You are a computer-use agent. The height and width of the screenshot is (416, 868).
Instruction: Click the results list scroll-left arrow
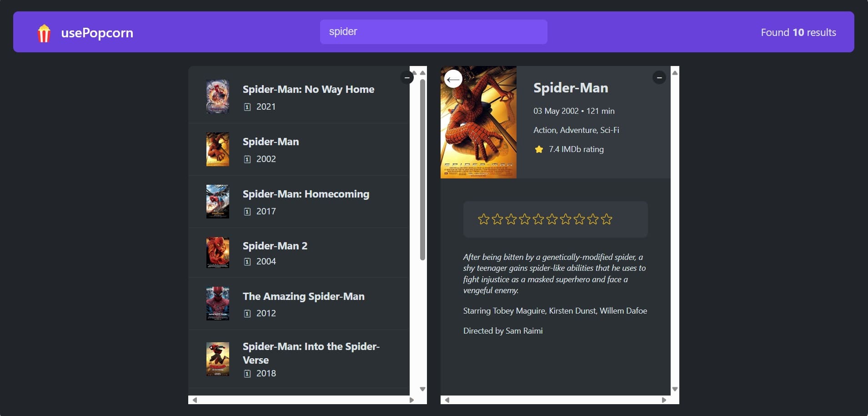coord(195,400)
